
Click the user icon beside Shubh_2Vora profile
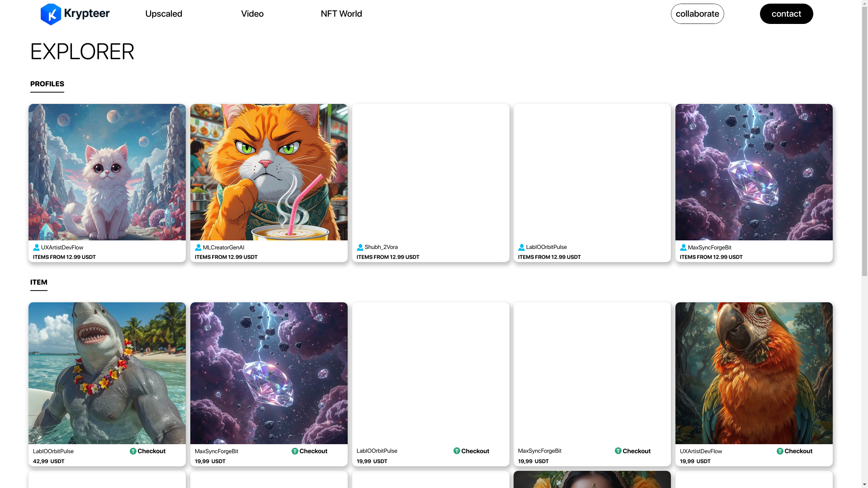[x=360, y=248]
